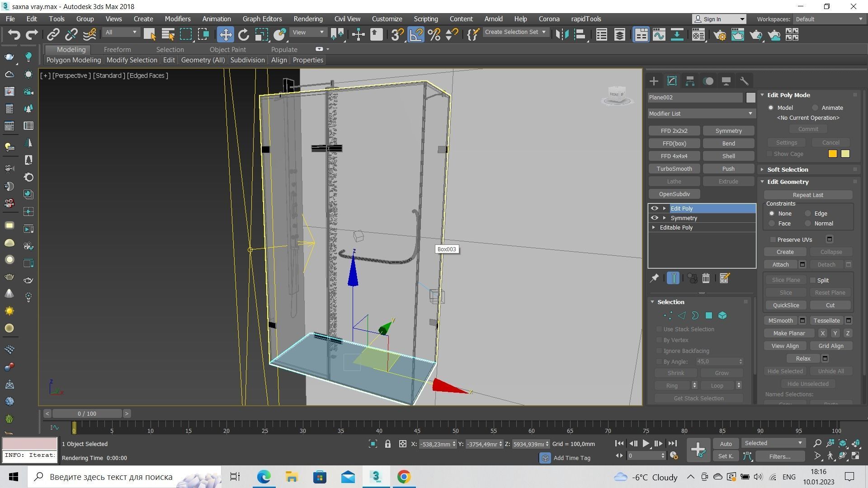Expand the Editable Poly stack entry
This screenshot has height=488, width=868.
coord(654,227)
